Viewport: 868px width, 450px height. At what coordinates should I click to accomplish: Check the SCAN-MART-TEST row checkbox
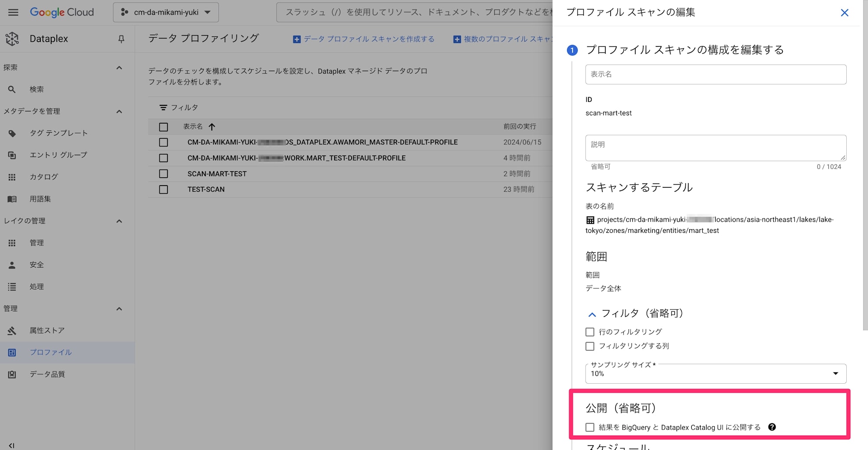(164, 174)
